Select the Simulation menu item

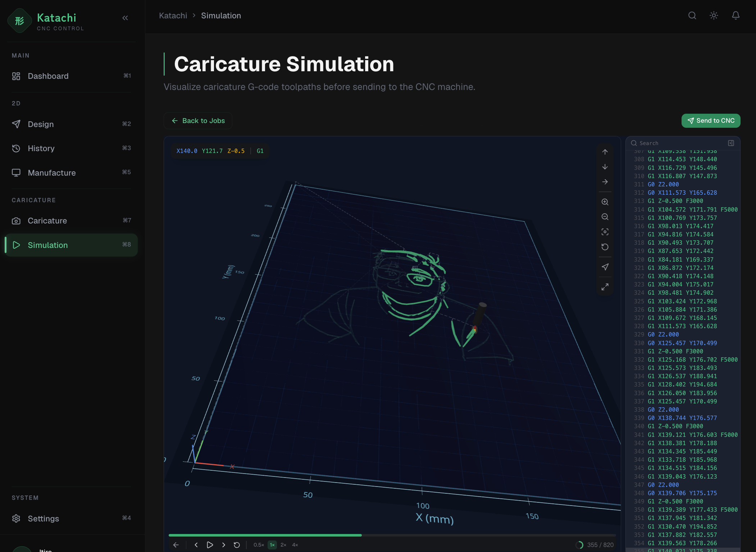pos(71,245)
